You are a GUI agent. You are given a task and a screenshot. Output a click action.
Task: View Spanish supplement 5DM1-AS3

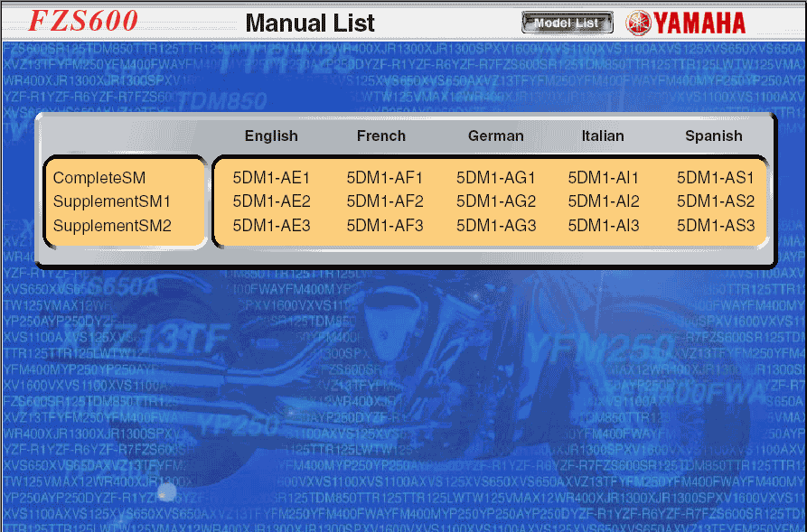coord(715,225)
